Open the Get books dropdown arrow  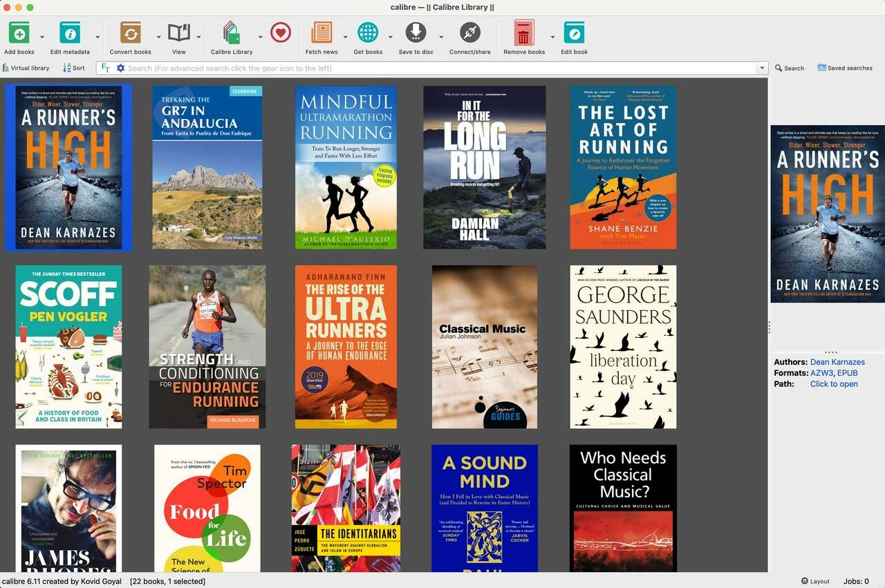(390, 37)
